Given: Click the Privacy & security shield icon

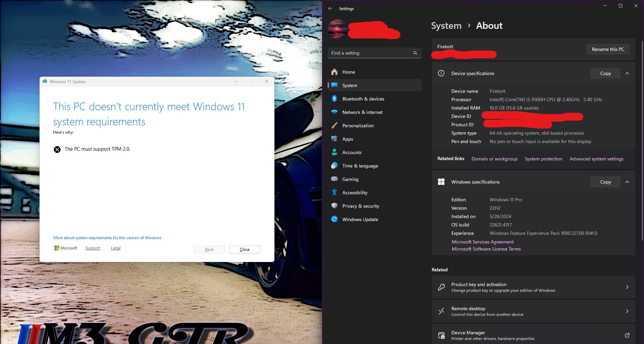Looking at the screenshot, I should click(334, 206).
